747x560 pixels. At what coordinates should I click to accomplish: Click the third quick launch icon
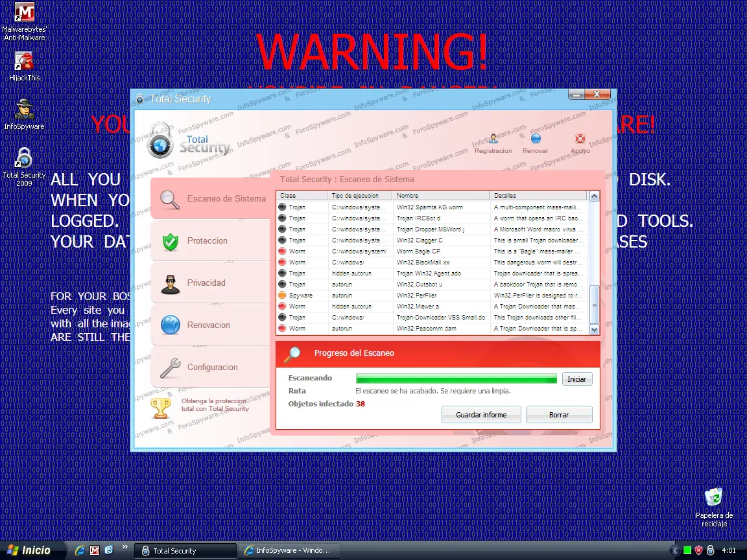coord(109,550)
